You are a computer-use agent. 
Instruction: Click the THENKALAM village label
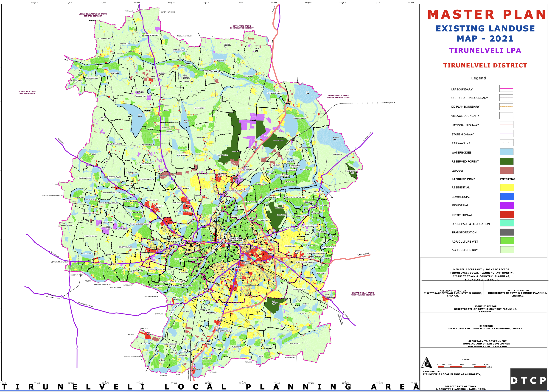click(x=201, y=137)
